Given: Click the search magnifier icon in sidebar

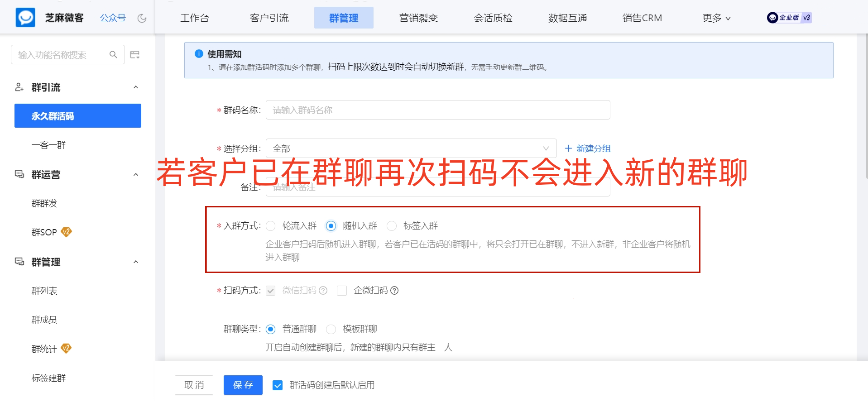Looking at the screenshot, I should tap(113, 55).
